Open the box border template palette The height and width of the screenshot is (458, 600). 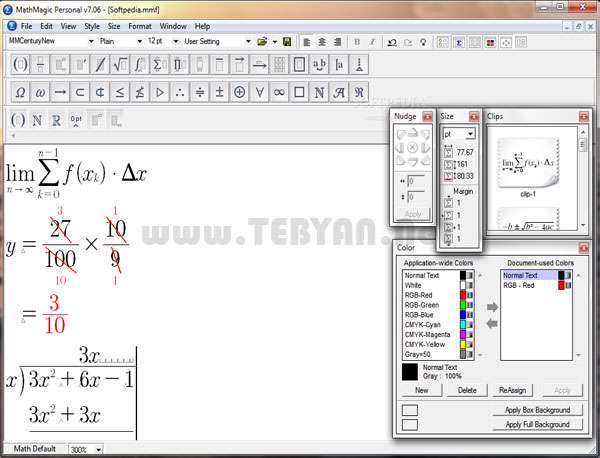point(299,64)
